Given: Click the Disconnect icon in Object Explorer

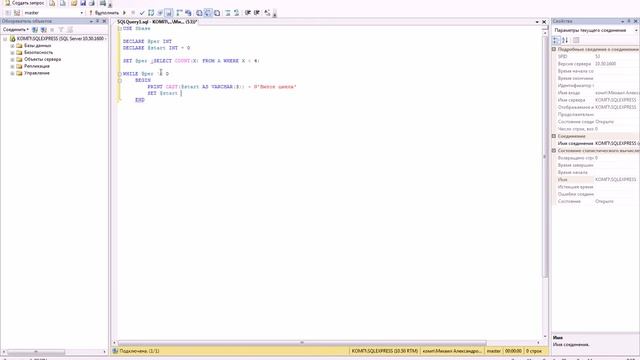Looking at the screenshot, I should pyautogui.click(x=44, y=30).
